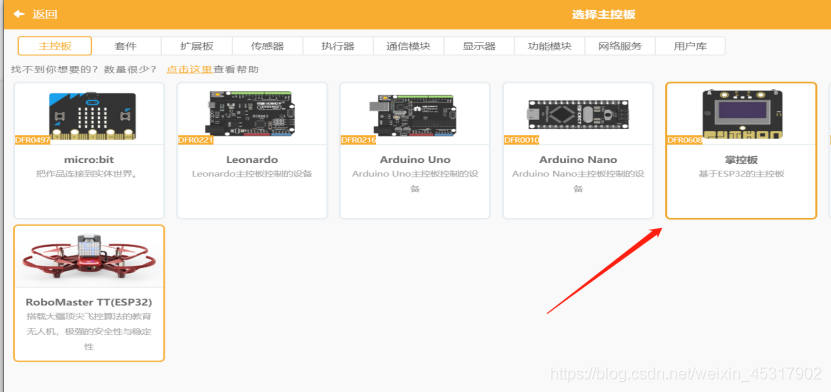Open the 网络服务 tab
This screenshot has width=831, height=392.
(620, 46)
